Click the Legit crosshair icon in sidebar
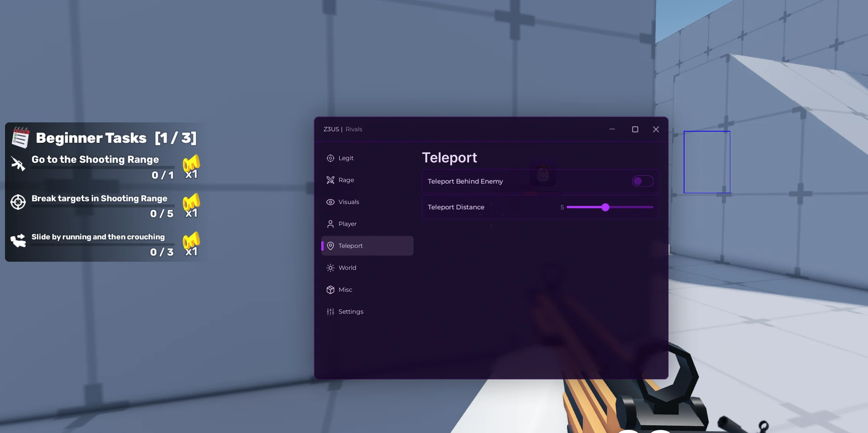Screen dimensions: 868x433 330,158
